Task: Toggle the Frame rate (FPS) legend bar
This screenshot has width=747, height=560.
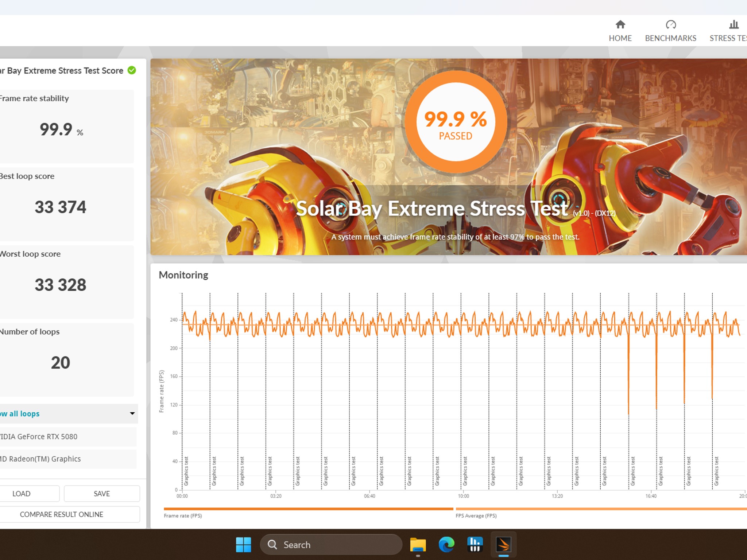Action: click(x=309, y=509)
